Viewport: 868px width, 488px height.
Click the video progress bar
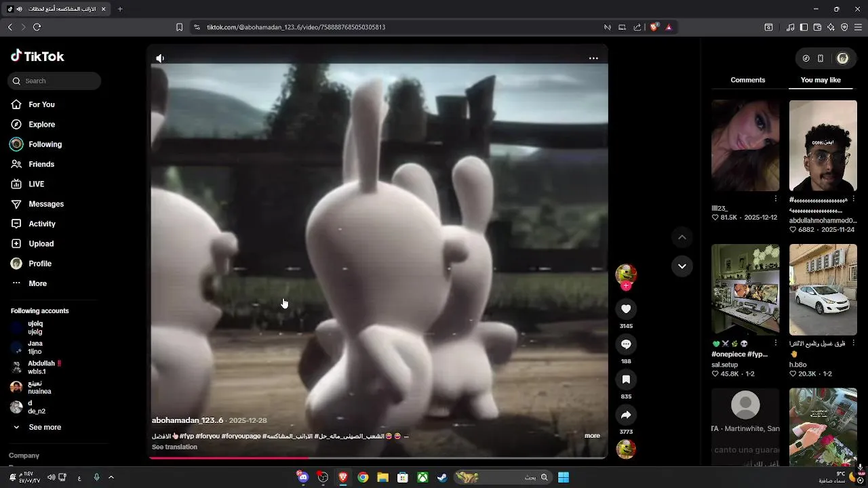[378, 458]
